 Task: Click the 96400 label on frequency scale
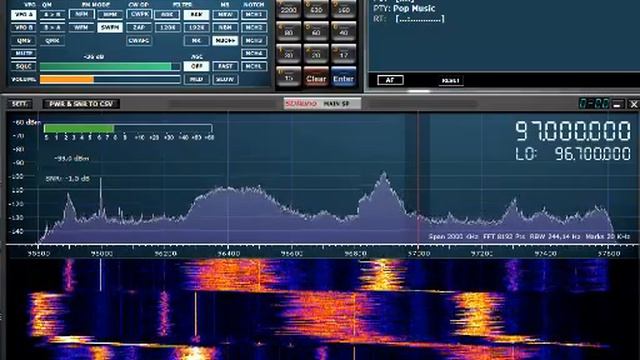[229, 254]
